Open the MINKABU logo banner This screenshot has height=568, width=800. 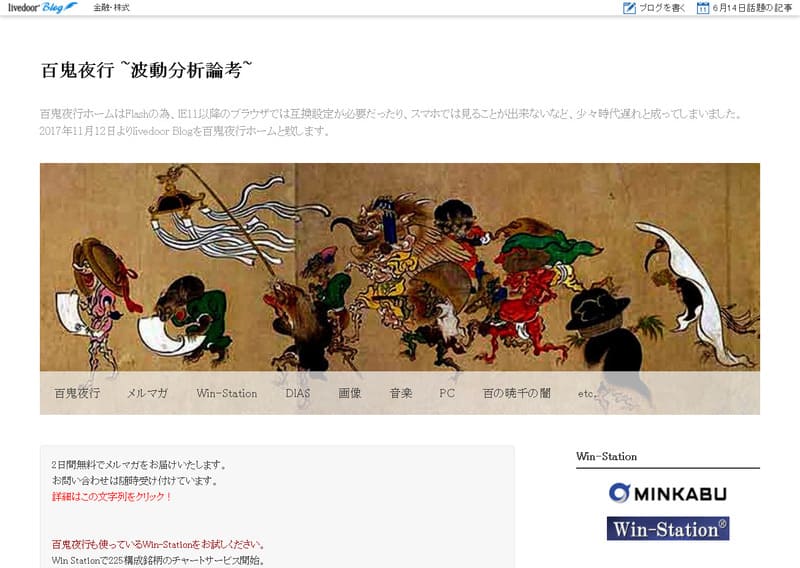tap(667, 493)
